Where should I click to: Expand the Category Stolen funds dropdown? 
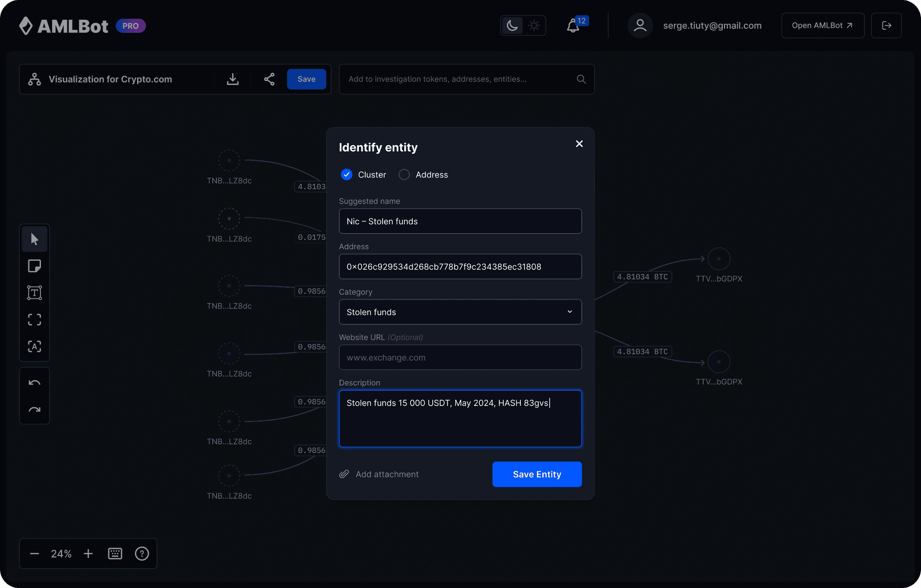tap(460, 312)
